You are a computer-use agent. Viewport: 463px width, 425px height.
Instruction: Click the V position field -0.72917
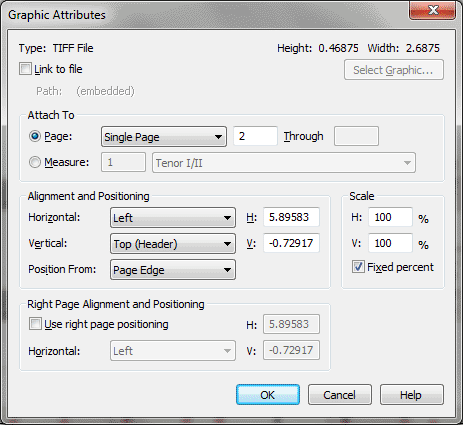point(291,243)
